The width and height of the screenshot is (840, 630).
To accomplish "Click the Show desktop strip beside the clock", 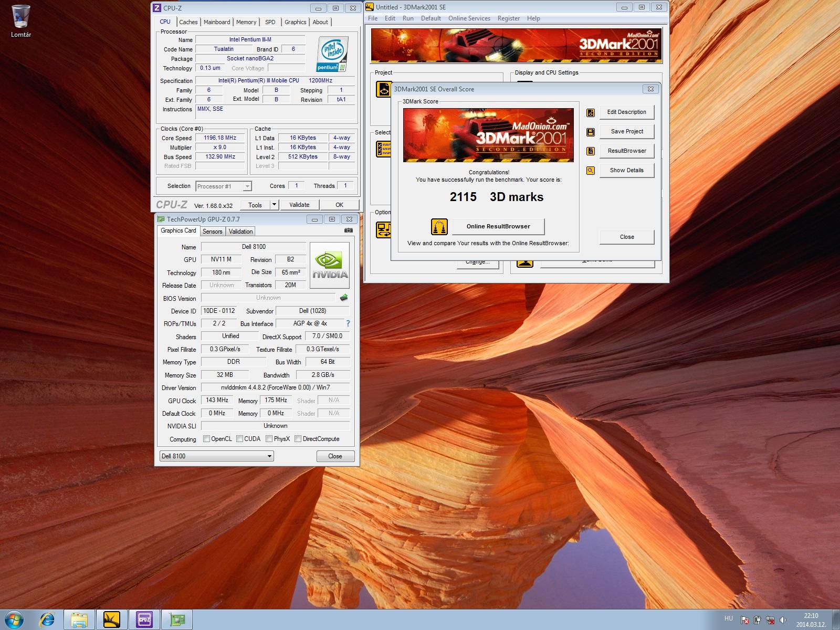I will pos(836,619).
